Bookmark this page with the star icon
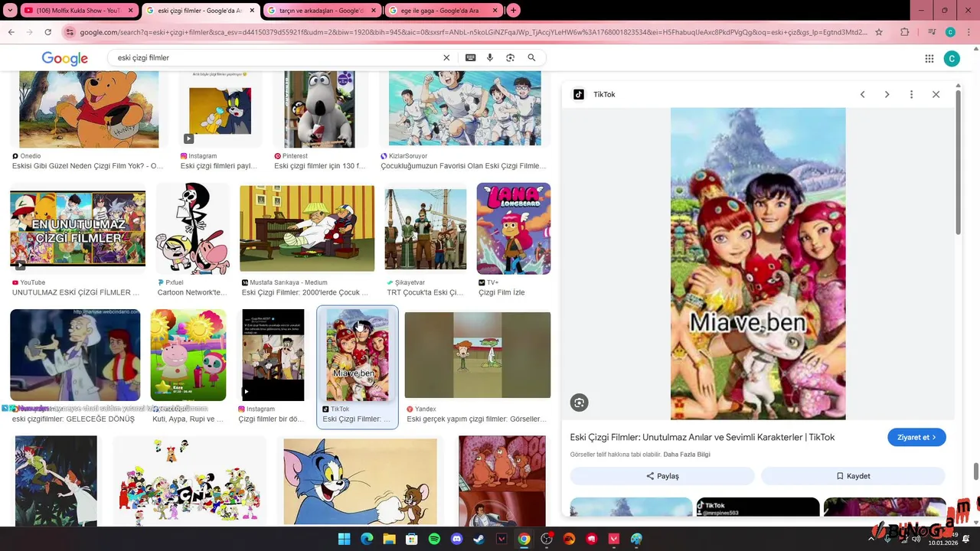Viewport: 980px width, 551px height. point(879,32)
